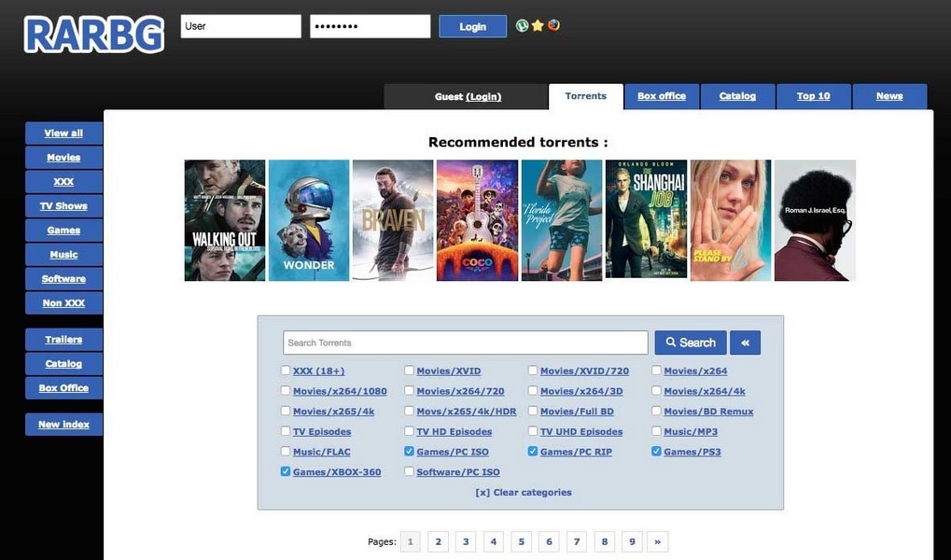Viewport: 951px width, 560px height.
Task: Uncheck the Games/XBOX-360 checkbox
Action: [x=286, y=471]
